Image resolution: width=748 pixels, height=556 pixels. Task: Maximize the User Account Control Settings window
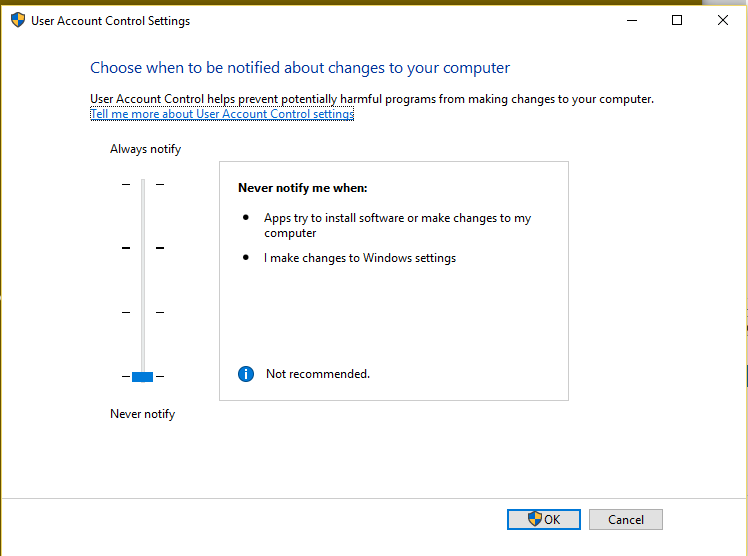tap(676, 20)
